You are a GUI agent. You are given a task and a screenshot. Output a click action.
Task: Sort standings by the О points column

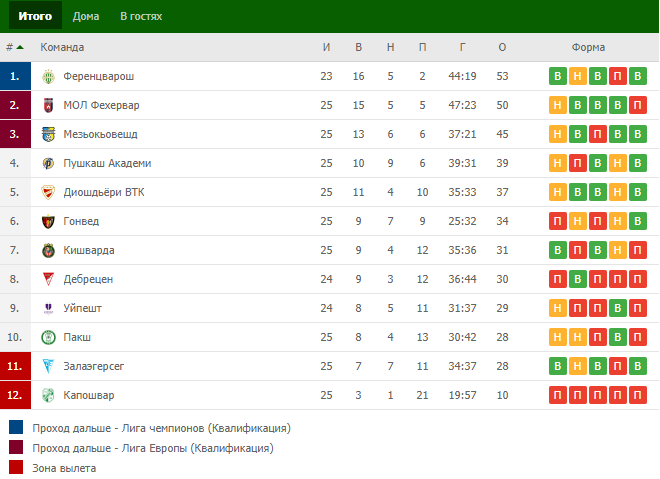point(502,47)
